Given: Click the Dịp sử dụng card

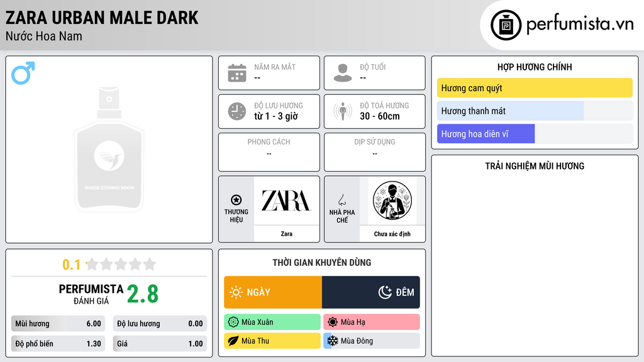Looking at the screenshot, I should (x=375, y=152).
